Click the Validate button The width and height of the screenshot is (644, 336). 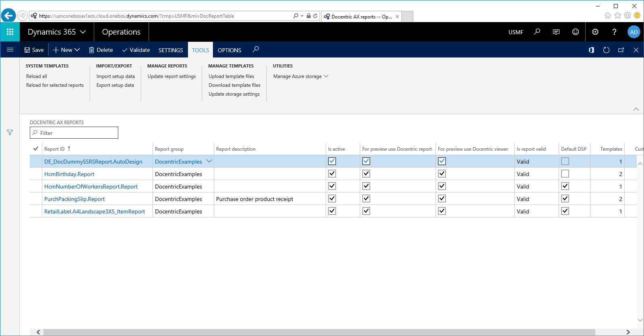(136, 50)
